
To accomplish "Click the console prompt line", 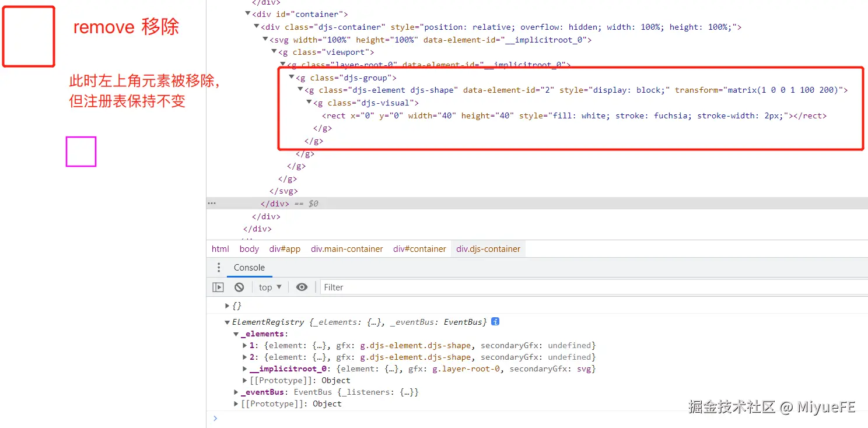I will point(537,418).
